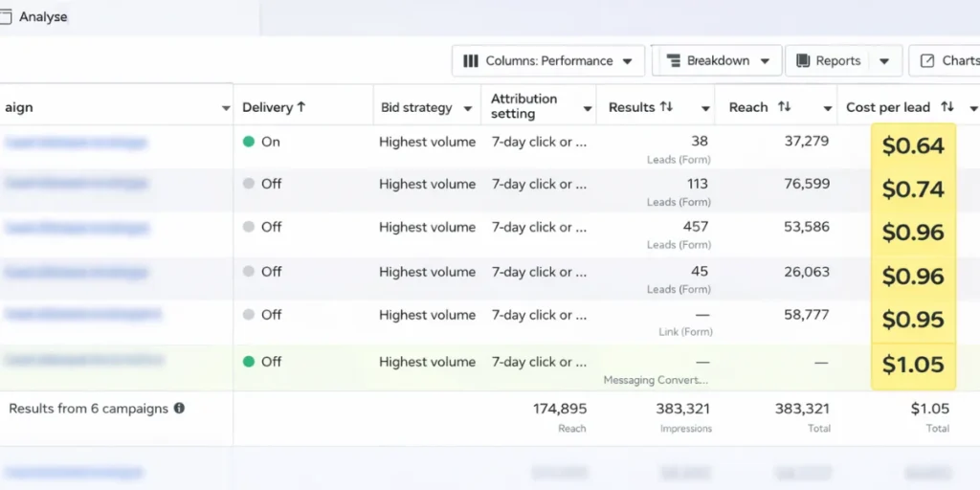
Task: Open the Reach column dropdown arrow
Action: pyautogui.click(x=828, y=109)
